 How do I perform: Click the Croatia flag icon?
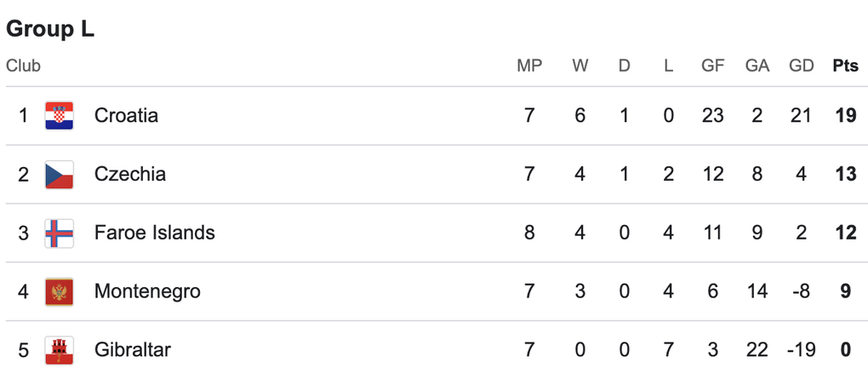(x=60, y=116)
